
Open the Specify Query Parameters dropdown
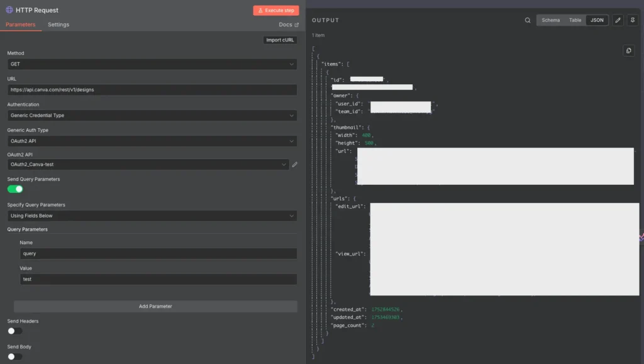[152, 216]
